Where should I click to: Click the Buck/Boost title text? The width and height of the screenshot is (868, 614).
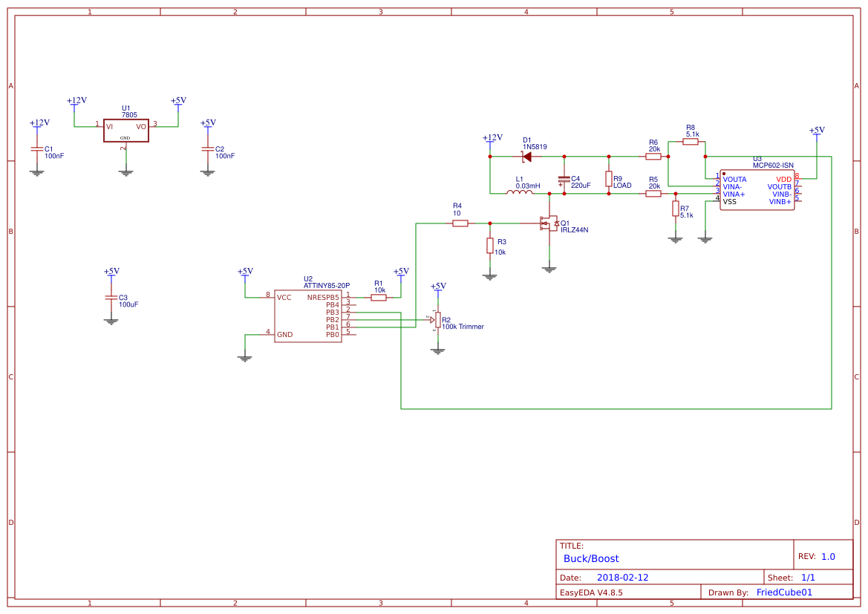coord(591,558)
